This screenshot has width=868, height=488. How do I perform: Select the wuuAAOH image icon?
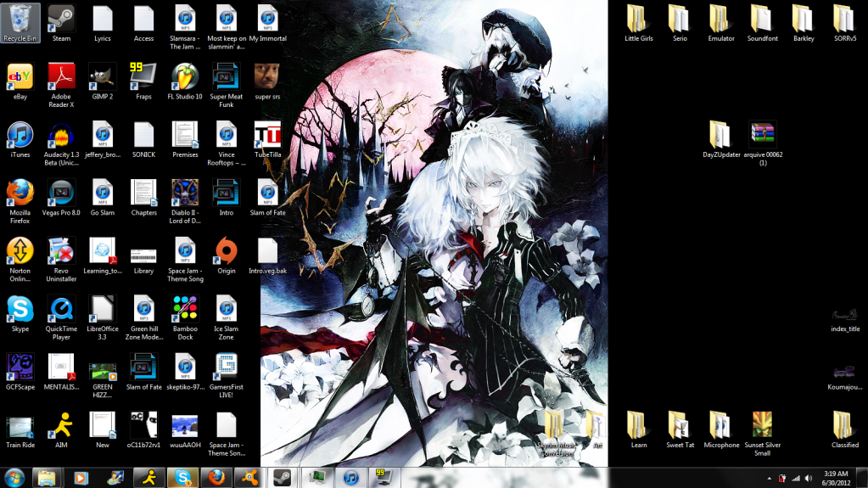pyautogui.click(x=185, y=429)
